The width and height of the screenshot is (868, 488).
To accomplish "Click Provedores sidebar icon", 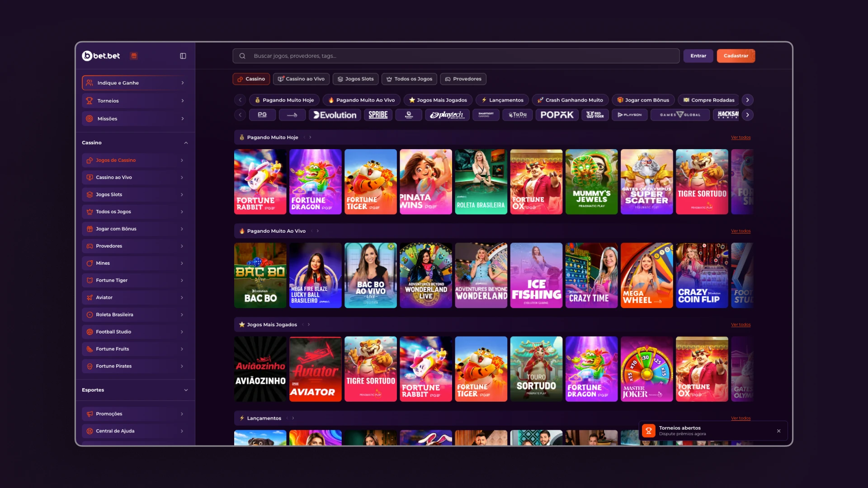I will pos(90,246).
